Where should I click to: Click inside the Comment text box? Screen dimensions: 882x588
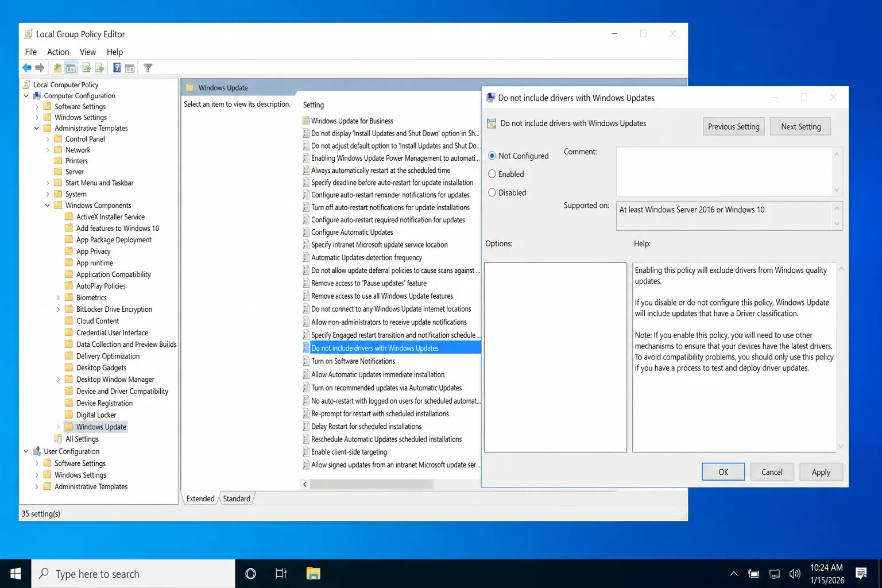(x=724, y=171)
